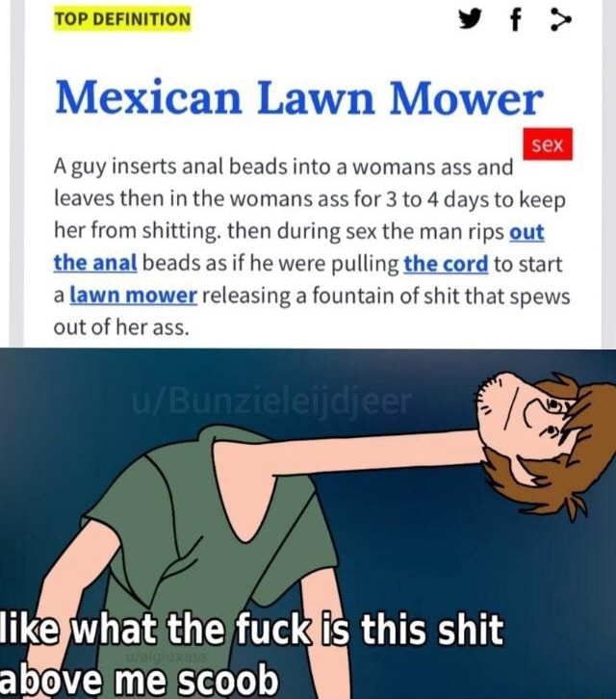Open the underlined "the cord" link
This screenshot has width=616, height=699.
(447, 264)
